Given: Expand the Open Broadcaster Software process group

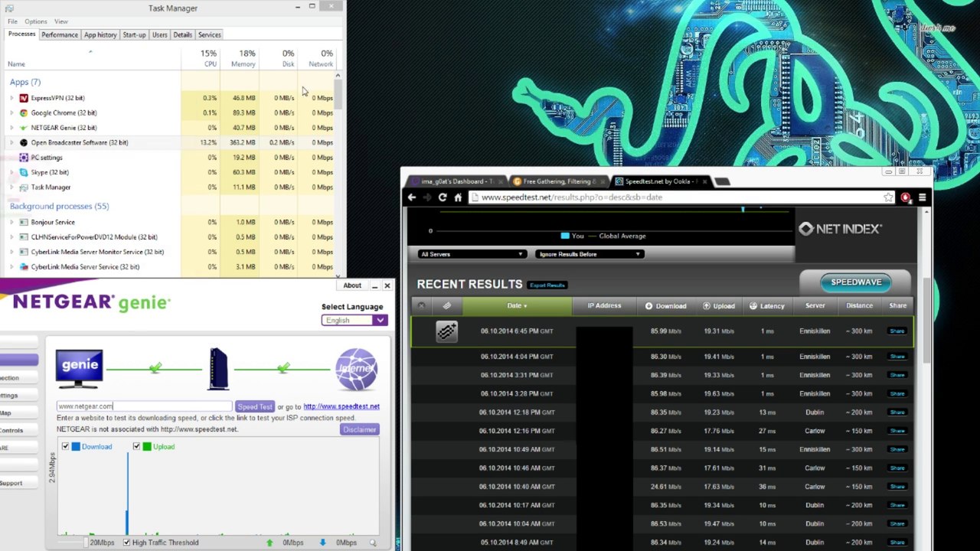Looking at the screenshot, I should [x=11, y=142].
